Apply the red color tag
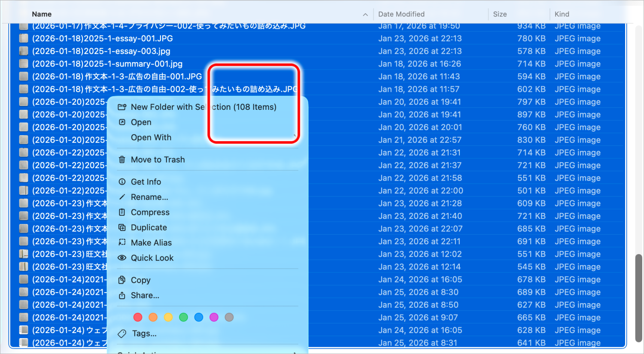The image size is (644, 354). (138, 318)
